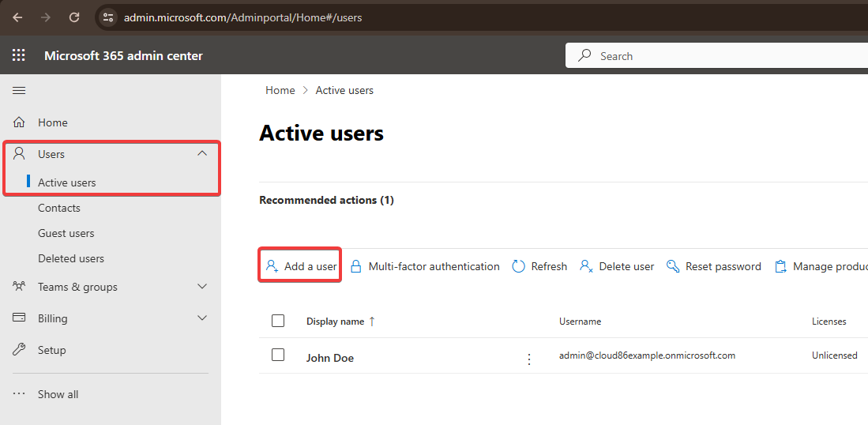Click the Billing card icon
The image size is (868, 425).
19,318
